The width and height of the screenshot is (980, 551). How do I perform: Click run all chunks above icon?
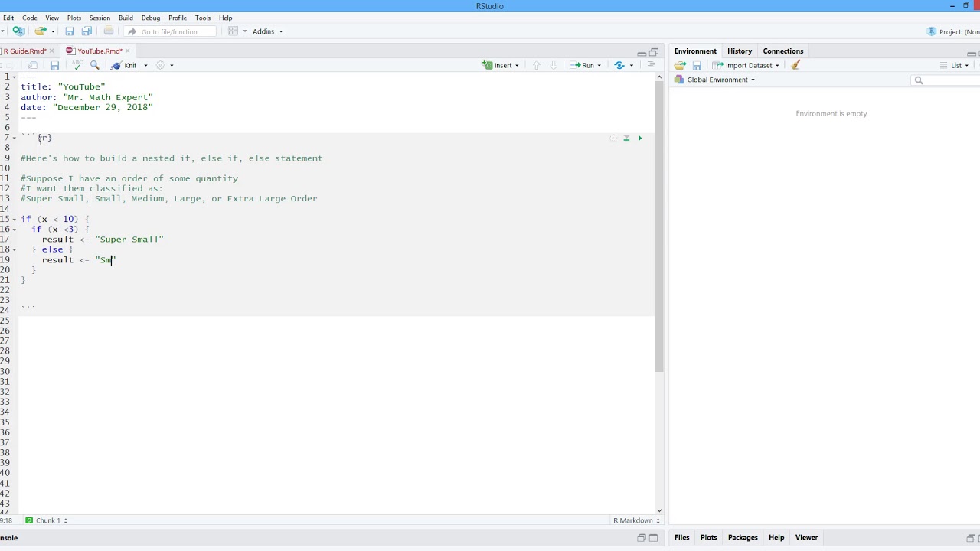626,138
